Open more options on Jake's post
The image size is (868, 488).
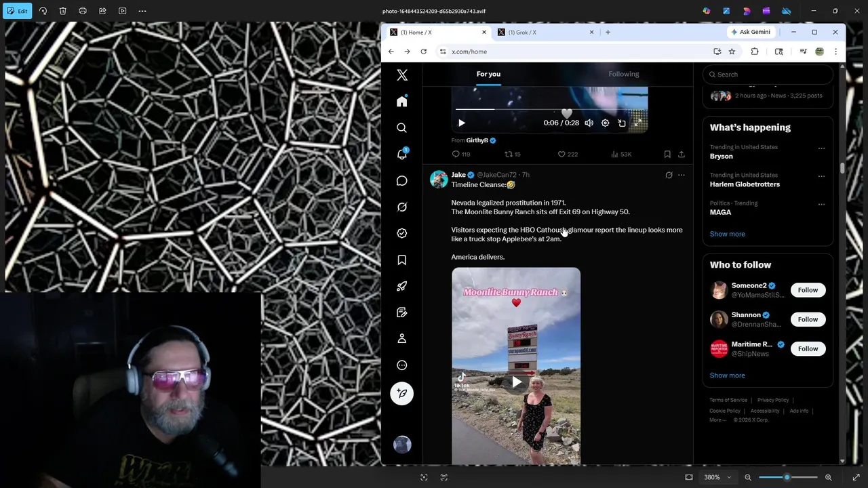pos(682,175)
